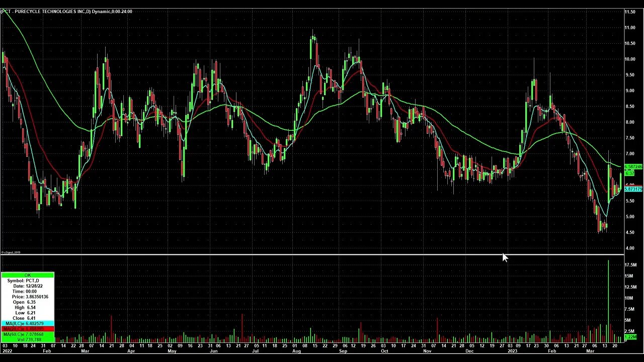644x362 pixels.
Task: Click the green 6.587246 price tag on axis
Action: 633,167
